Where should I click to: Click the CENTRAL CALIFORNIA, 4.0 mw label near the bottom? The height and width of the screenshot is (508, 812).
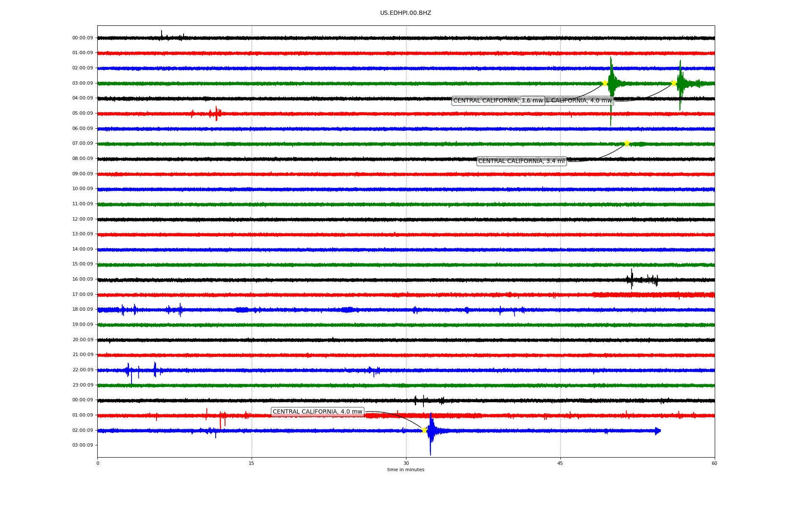click(317, 412)
